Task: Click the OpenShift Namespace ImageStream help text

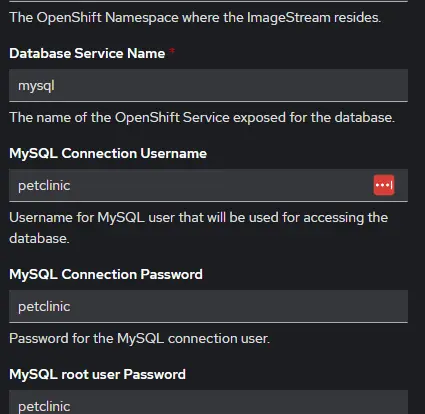Action: (195, 17)
